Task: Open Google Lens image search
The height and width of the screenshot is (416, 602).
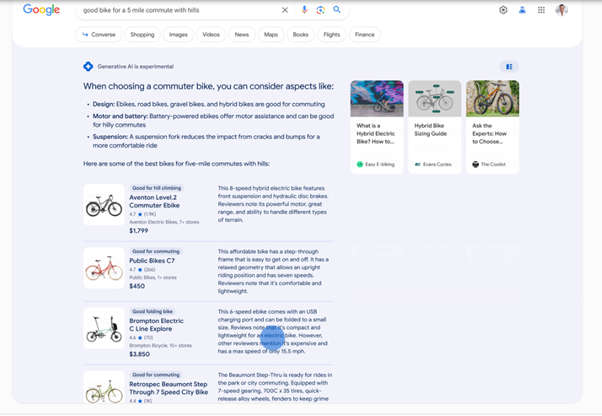Action: click(x=321, y=10)
